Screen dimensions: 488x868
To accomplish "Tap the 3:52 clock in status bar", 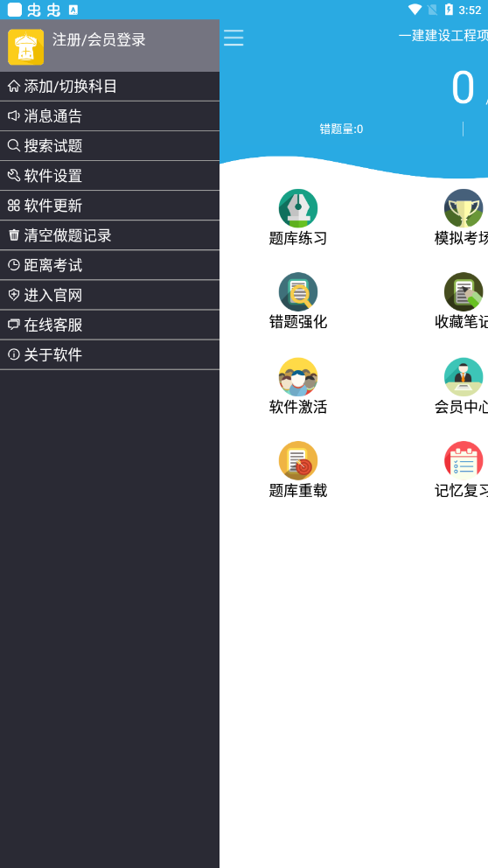I will click(470, 10).
